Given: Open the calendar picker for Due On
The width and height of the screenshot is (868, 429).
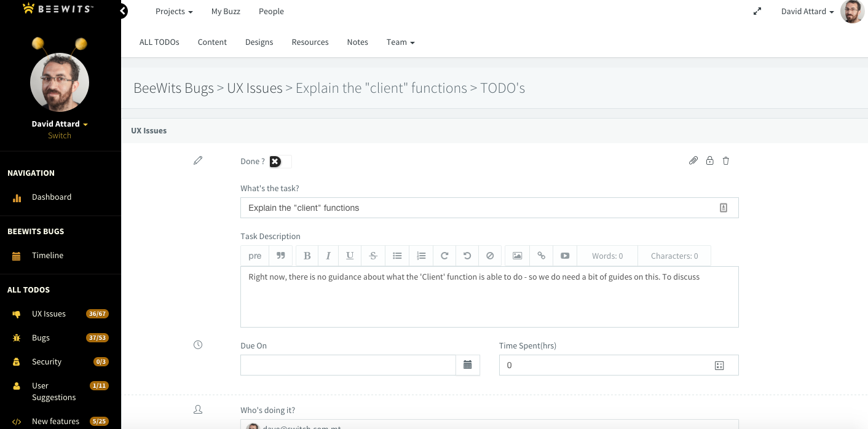Looking at the screenshot, I should click(468, 365).
